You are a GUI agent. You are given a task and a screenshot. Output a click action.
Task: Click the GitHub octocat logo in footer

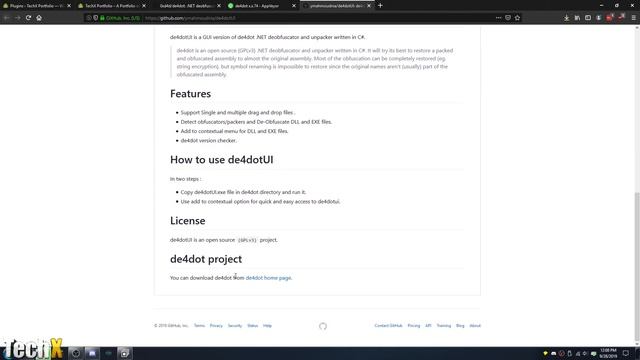[x=323, y=326]
